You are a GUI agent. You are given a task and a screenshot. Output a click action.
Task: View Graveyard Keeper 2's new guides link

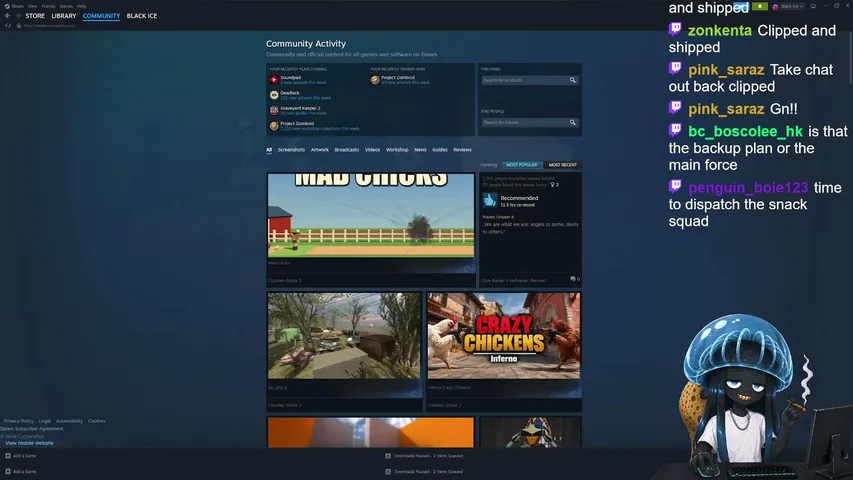pos(303,113)
